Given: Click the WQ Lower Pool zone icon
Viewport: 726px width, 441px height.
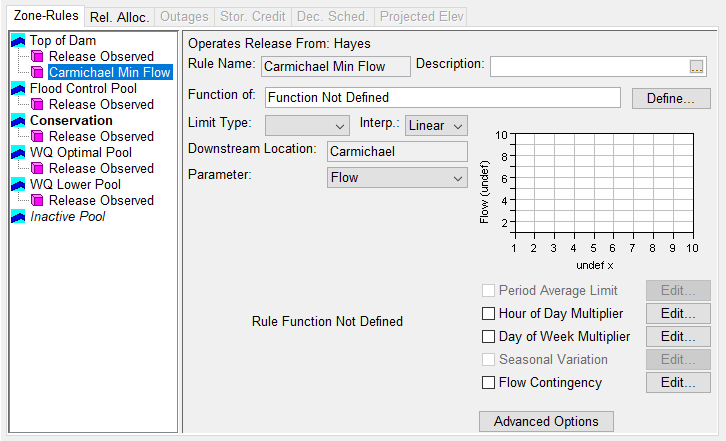Looking at the screenshot, I should pos(18,185).
